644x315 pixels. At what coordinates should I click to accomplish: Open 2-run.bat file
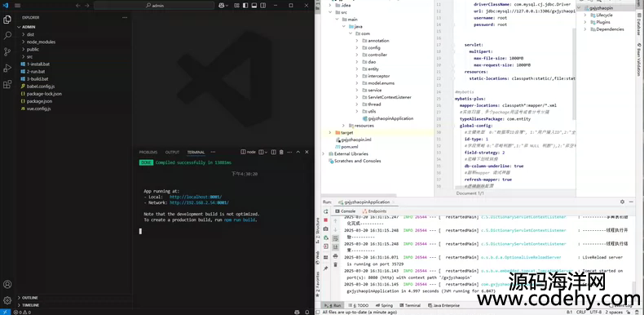pos(36,72)
